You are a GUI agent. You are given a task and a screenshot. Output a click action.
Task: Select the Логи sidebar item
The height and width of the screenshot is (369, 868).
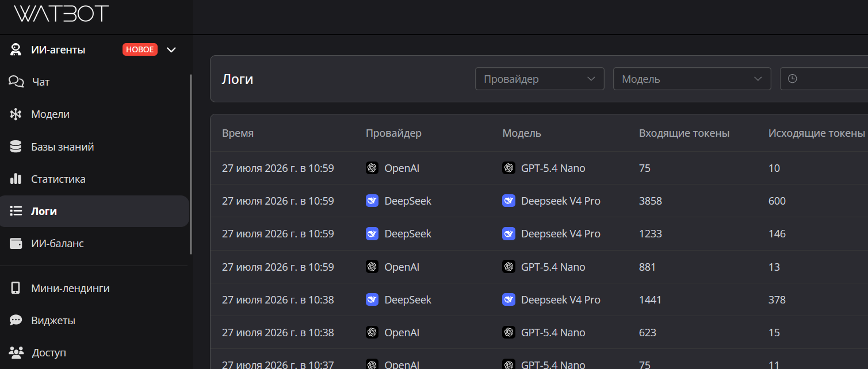point(94,211)
